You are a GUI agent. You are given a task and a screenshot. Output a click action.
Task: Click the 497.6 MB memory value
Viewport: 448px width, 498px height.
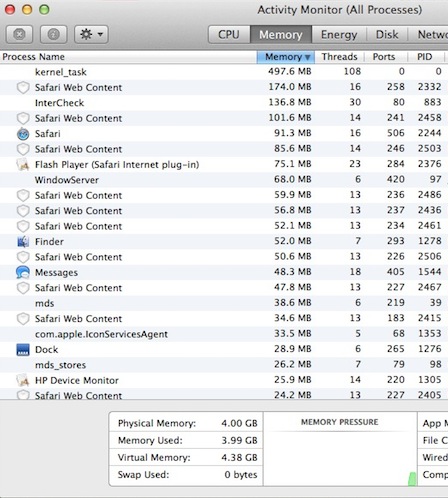coord(290,71)
